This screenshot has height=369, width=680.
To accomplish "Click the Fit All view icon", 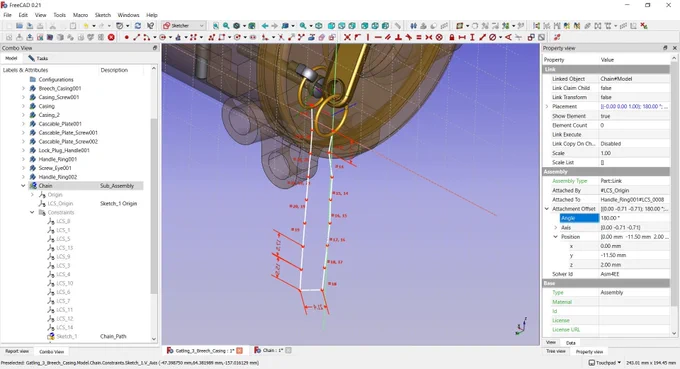I will coord(216,26).
